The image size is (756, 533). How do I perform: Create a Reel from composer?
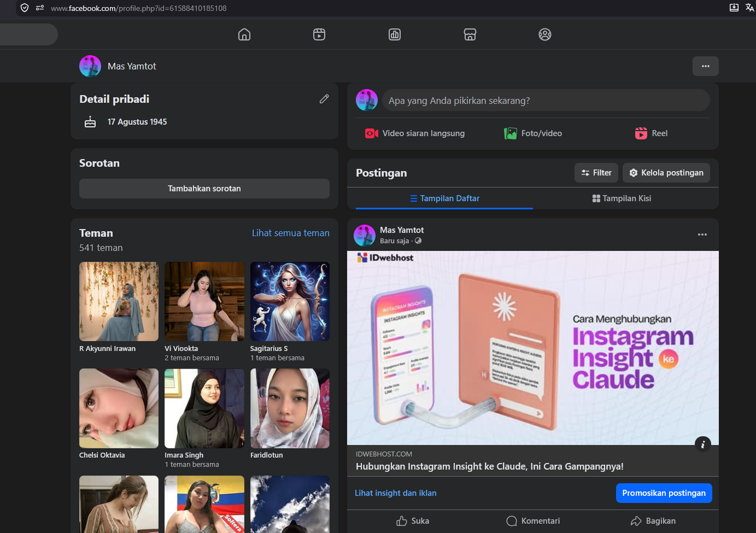[651, 133]
